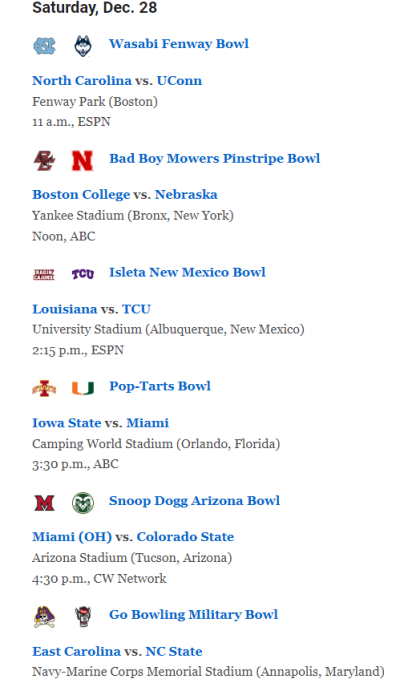Select the East Carolina Pirates logo
This screenshot has width=400, height=683.
pyautogui.click(x=44, y=617)
